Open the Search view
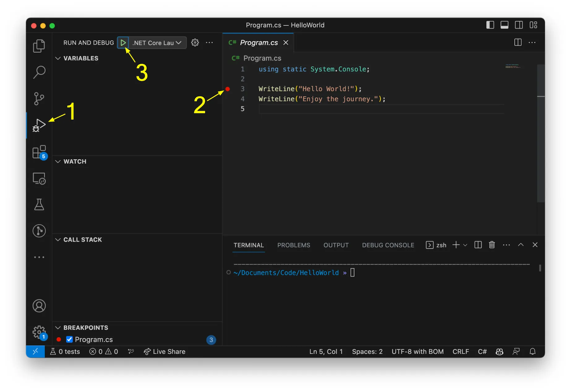571x392 pixels. click(39, 72)
